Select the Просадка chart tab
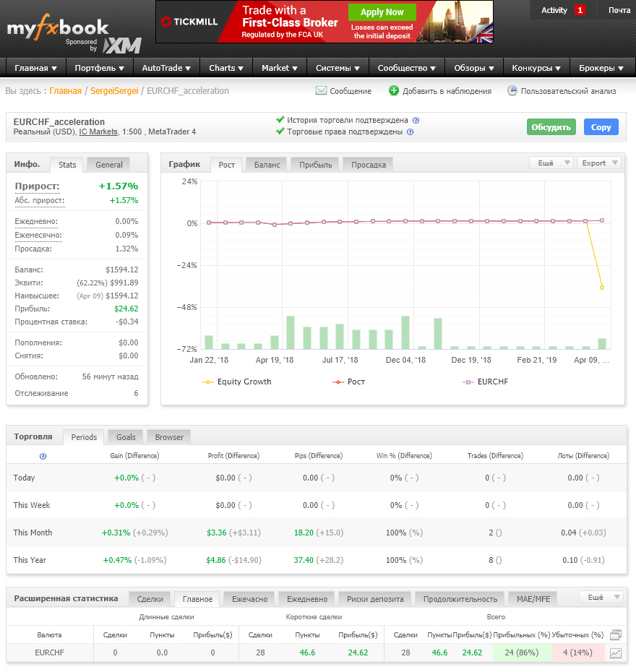 (369, 165)
